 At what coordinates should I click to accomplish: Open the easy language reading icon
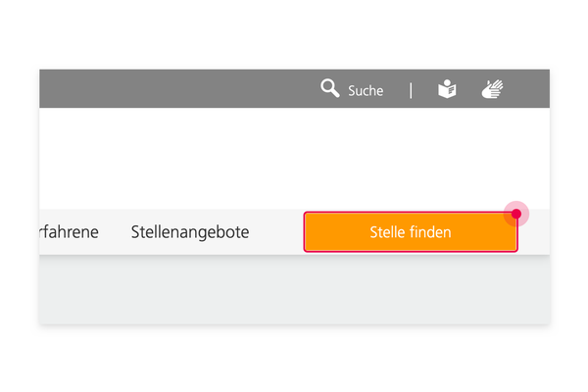tap(447, 89)
